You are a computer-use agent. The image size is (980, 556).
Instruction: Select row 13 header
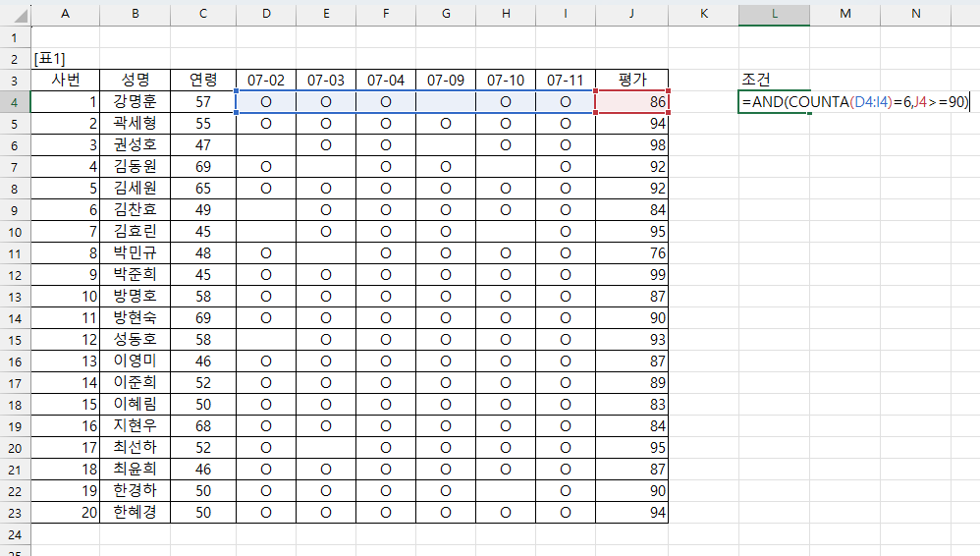tap(15, 297)
